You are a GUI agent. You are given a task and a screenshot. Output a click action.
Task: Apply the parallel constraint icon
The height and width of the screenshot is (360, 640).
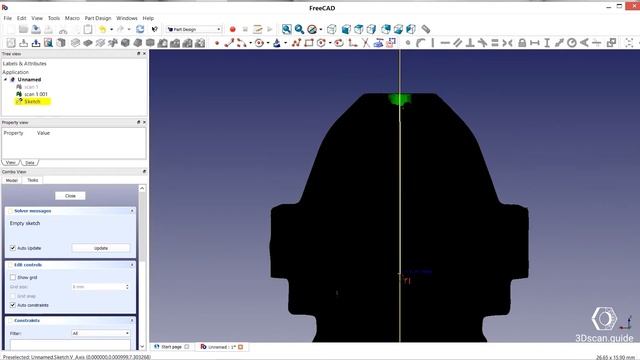[x=458, y=42]
